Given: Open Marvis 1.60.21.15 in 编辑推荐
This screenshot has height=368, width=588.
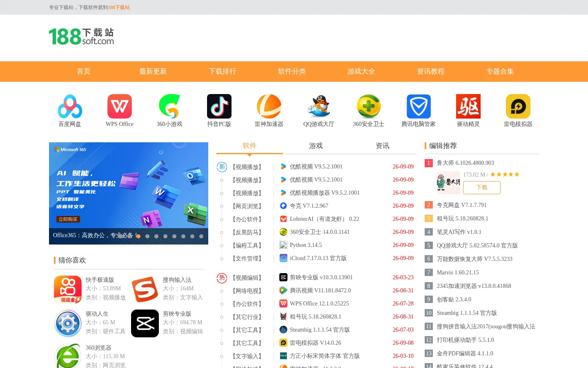Looking at the screenshot, I should [x=458, y=272].
